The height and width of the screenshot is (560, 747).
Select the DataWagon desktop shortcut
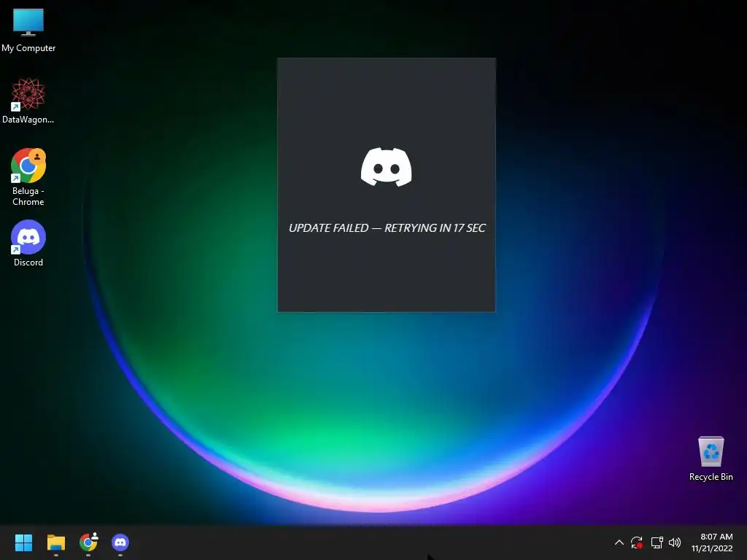coord(28,101)
